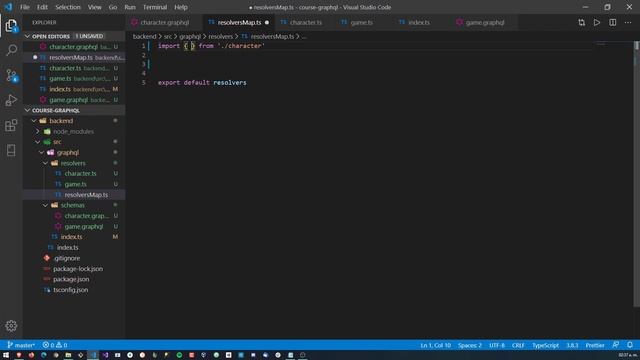
Task: Switch to the index.ts tab
Action: tap(419, 22)
